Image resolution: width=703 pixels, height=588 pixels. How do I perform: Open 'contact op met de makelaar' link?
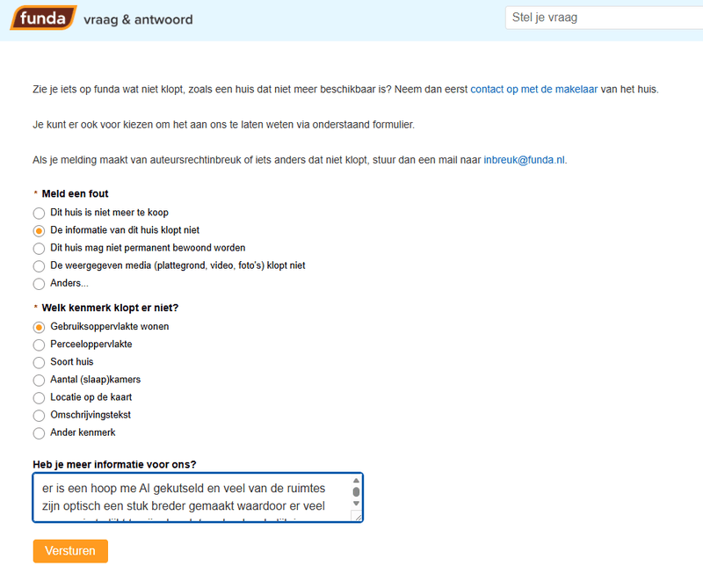coord(551,90)
